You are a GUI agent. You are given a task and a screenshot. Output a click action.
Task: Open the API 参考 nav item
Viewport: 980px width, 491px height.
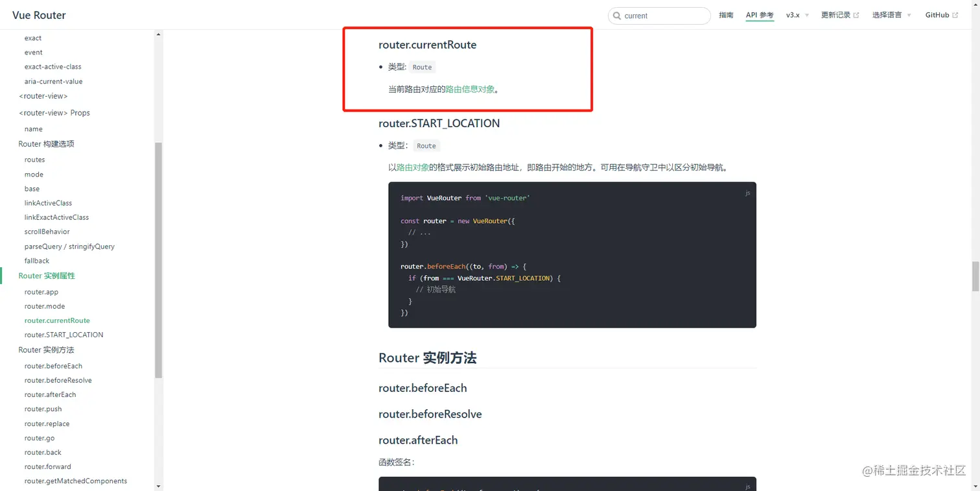point(760,15)
